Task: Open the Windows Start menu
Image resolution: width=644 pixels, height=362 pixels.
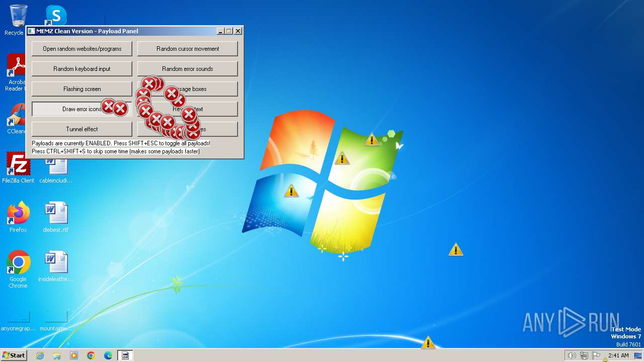Action: 14,355
